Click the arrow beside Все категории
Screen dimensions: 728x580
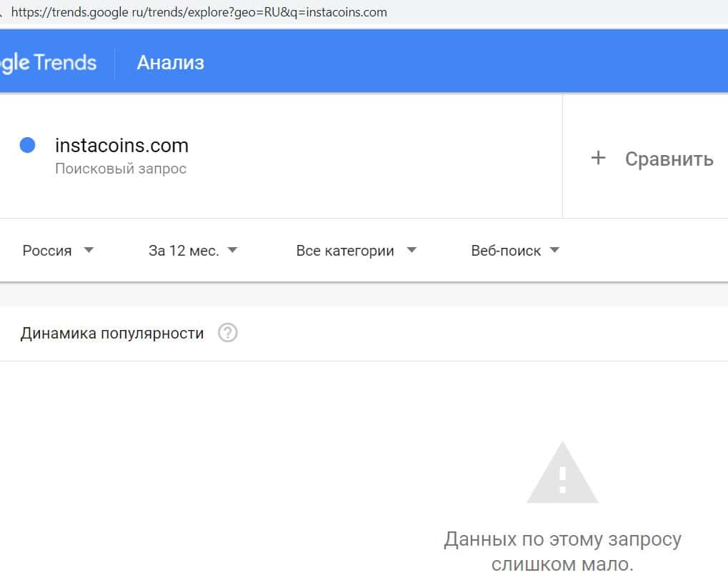[411, 250]
